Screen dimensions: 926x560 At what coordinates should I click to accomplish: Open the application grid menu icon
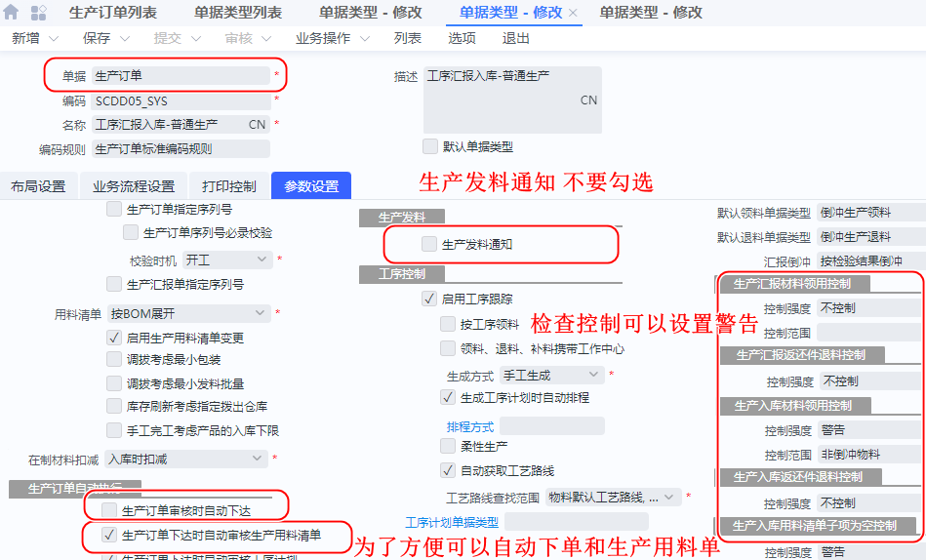39,13
